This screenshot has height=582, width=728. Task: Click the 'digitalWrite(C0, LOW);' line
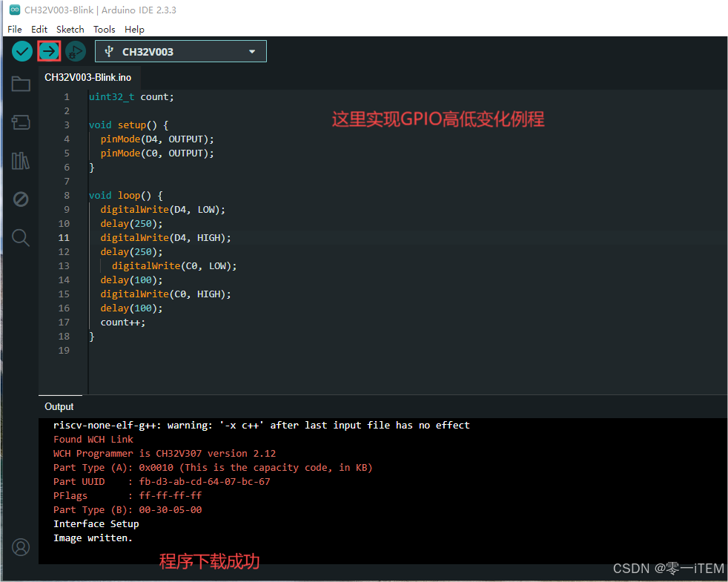(x=174, y=266)
